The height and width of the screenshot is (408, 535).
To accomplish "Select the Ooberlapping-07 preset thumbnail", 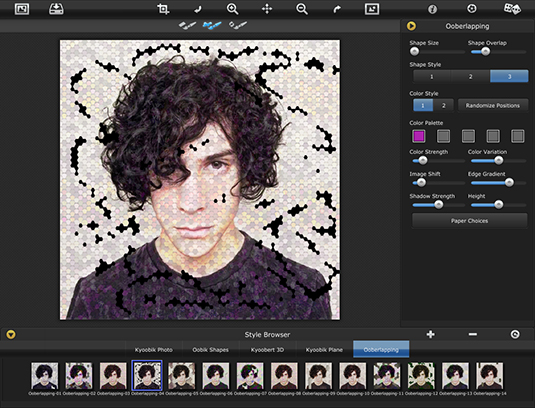I will coord(250,376).
